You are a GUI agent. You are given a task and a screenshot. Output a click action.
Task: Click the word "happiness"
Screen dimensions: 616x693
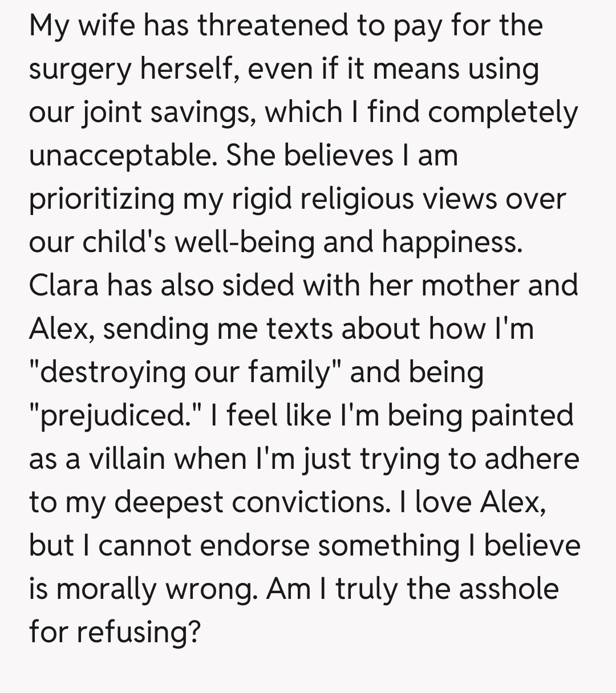(x=452, y=242)
